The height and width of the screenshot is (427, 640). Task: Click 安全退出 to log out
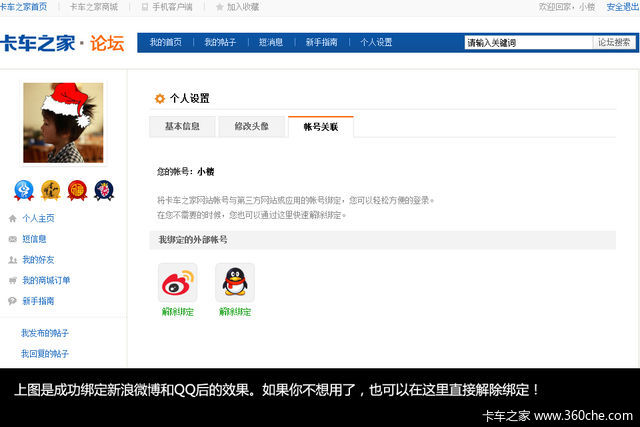[622, 7]
